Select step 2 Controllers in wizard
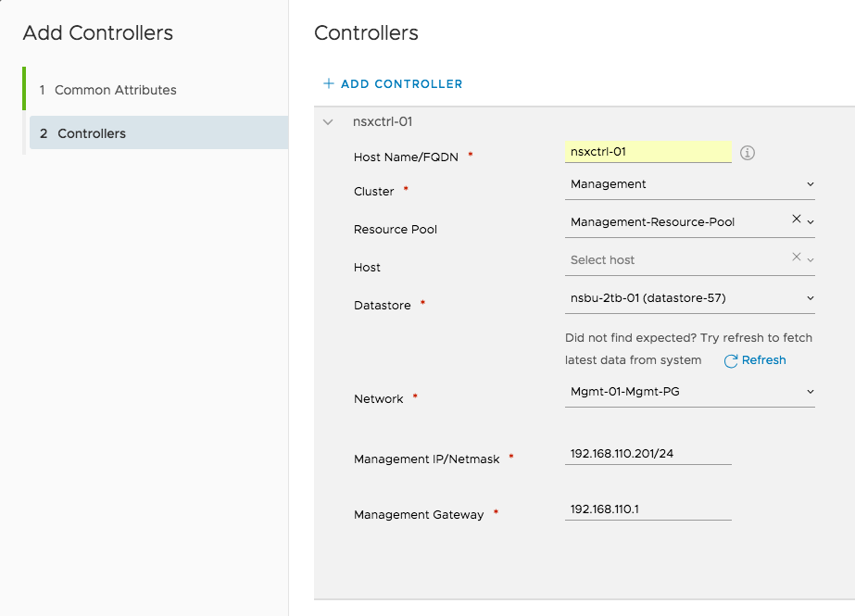 [x=158, y=133]
